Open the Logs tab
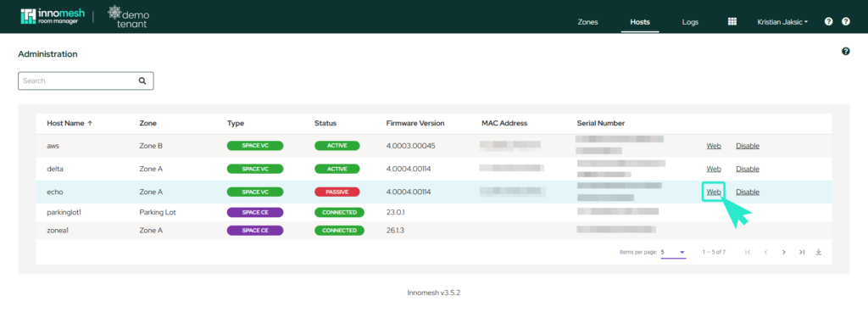The image size is (868, 329). click(690, 22)
